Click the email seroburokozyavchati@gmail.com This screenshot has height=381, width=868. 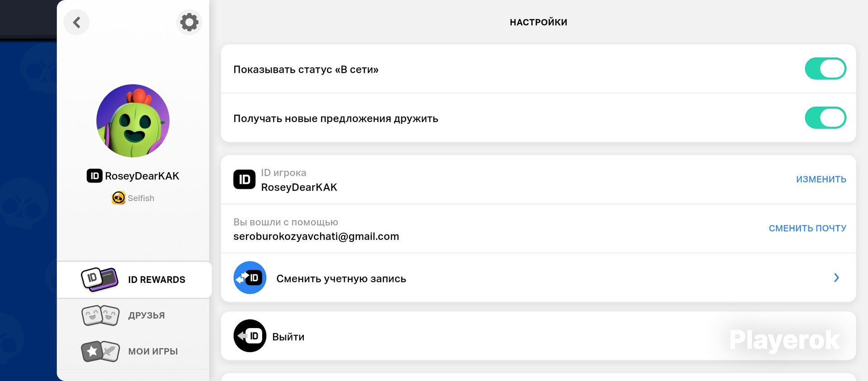[316, 236]
